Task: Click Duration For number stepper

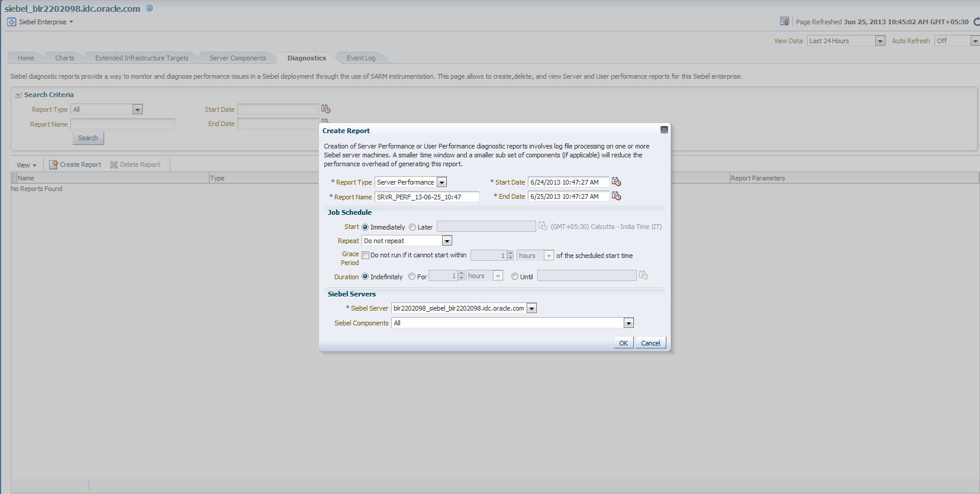Action: [x=462, y=276]
